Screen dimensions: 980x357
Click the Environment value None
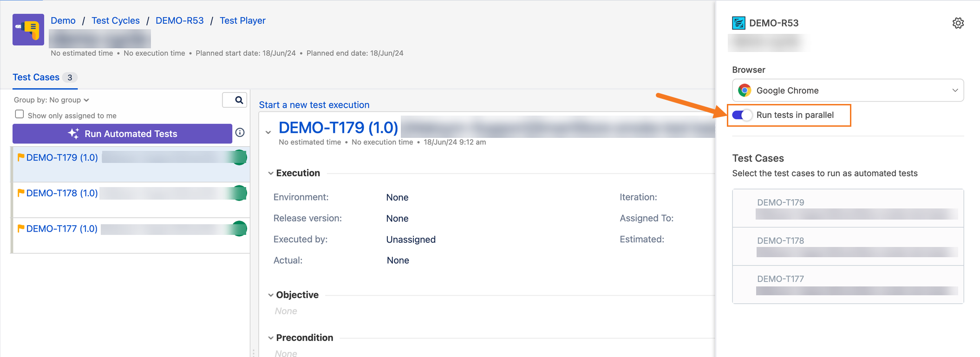[x=397, y=197]
